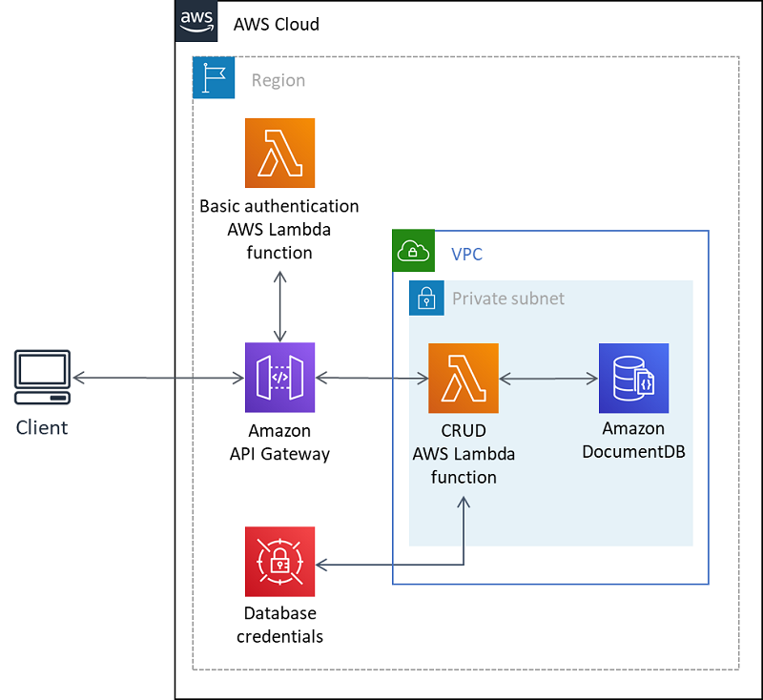The width and height of the screenshot is (763, 700).
Task: Click the Private subnet padlock icon
Action: (x=426, y=298)
